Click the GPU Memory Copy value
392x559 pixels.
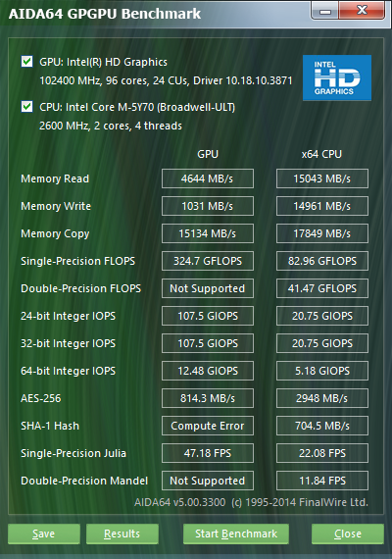(208, 233)
